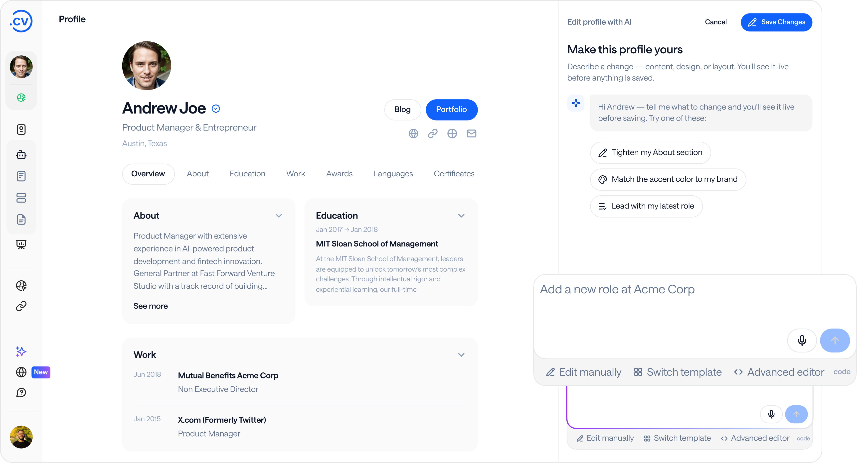Click Advanced editor in enlarged prompt toolbar

(779, 372)
